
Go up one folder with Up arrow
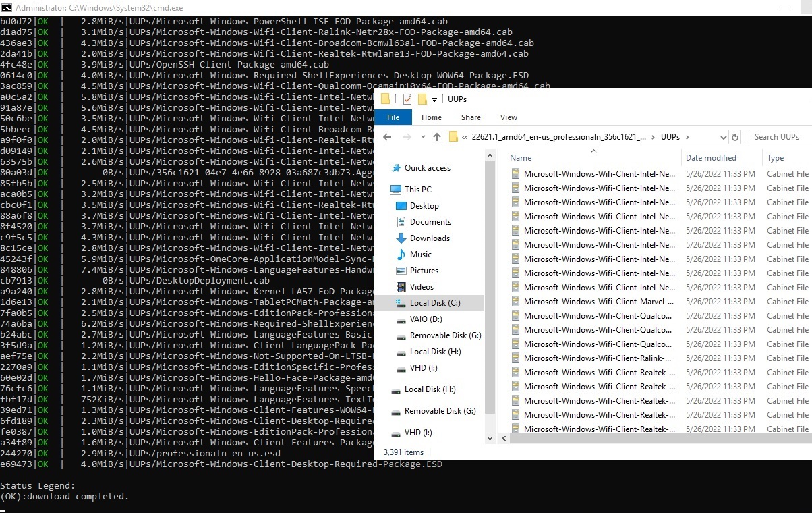coord(437,137)
